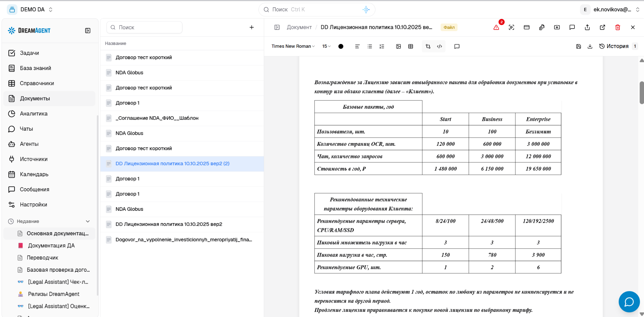The height and width of the screenshot is (317, 644).
Task: Click the Название column header
Action: coord(115,43)
